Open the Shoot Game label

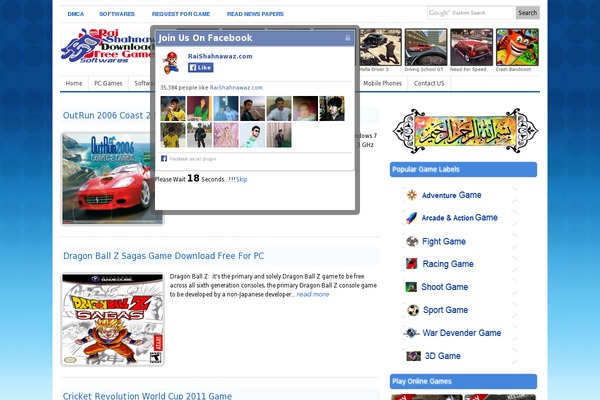coord(445,287)
